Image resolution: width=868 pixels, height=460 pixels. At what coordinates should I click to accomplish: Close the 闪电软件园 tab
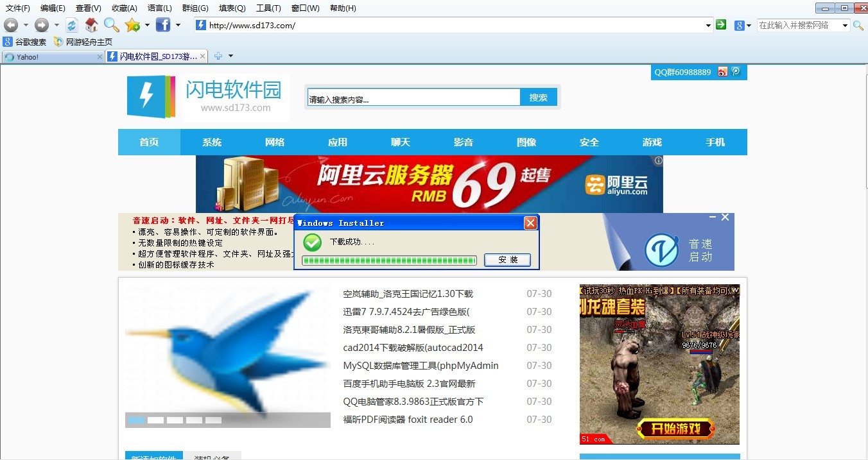pos(203,56)
